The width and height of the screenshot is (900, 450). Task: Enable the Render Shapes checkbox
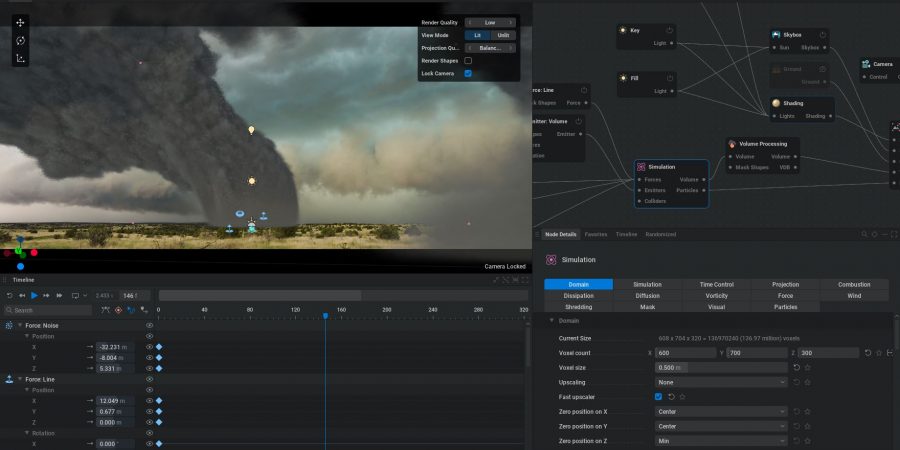pos(468,61)
